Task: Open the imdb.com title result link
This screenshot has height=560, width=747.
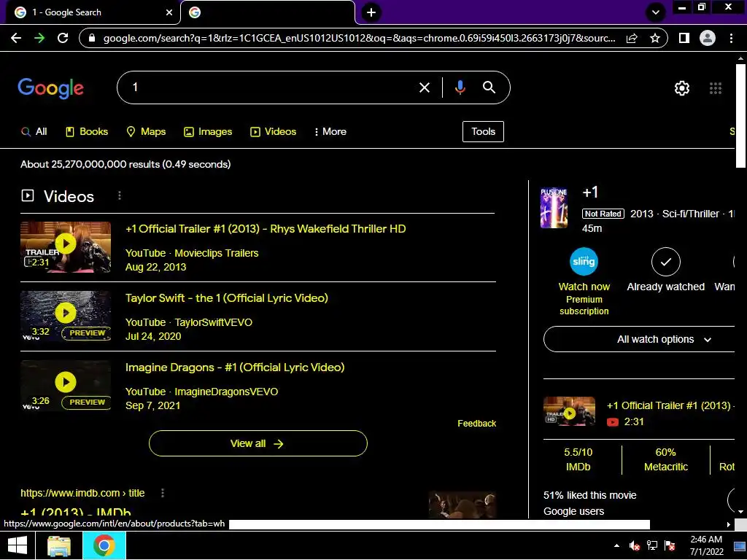Action: (76, 513)
